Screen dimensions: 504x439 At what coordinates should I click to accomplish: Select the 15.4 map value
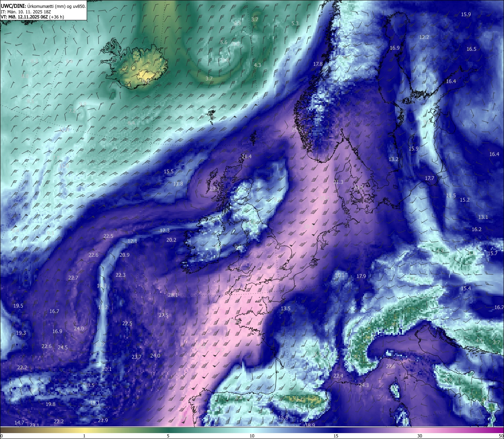pyautogui.click(x=466, y=288)
